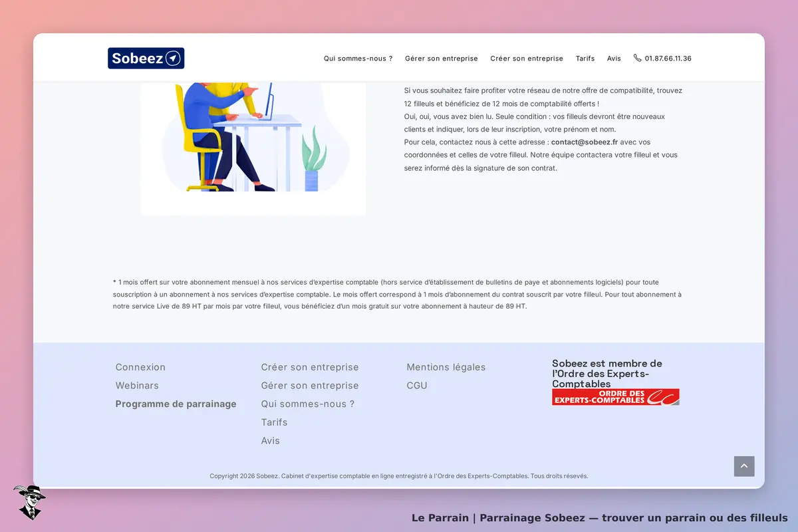Open footer link Créer son entreprise
Screen dimensions: 798x532
click(x=310, y=367)
